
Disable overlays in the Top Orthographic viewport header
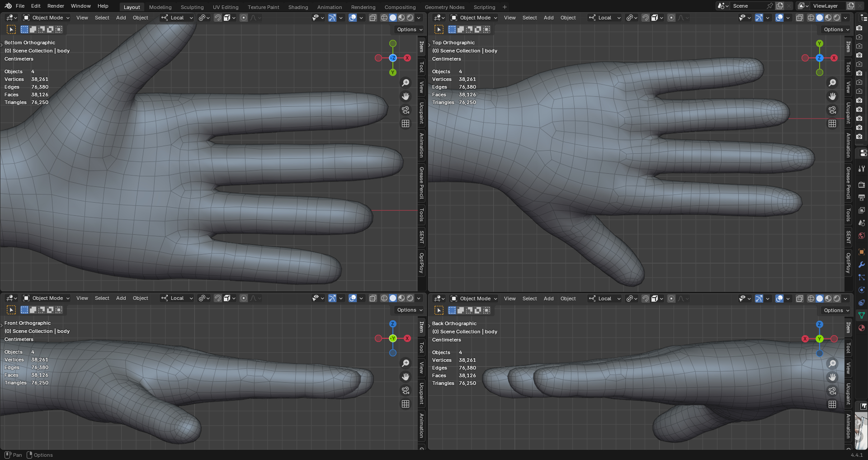779,18
